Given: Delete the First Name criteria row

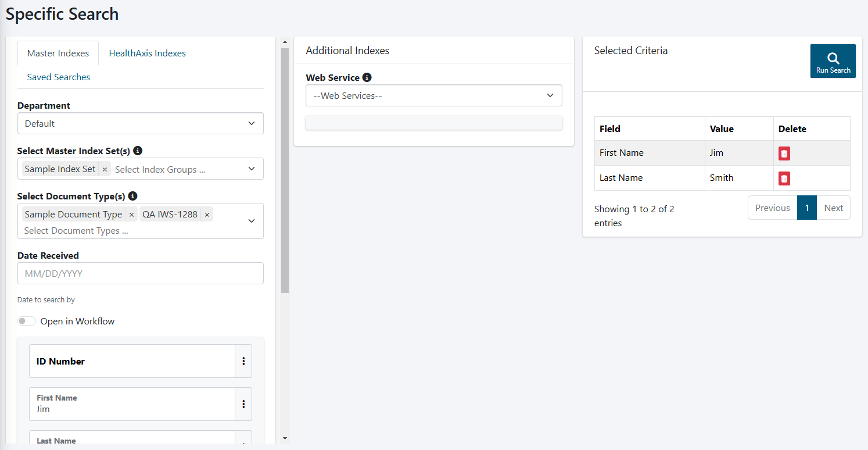Looking at the screenshot, I should click(x=784, y=153).
